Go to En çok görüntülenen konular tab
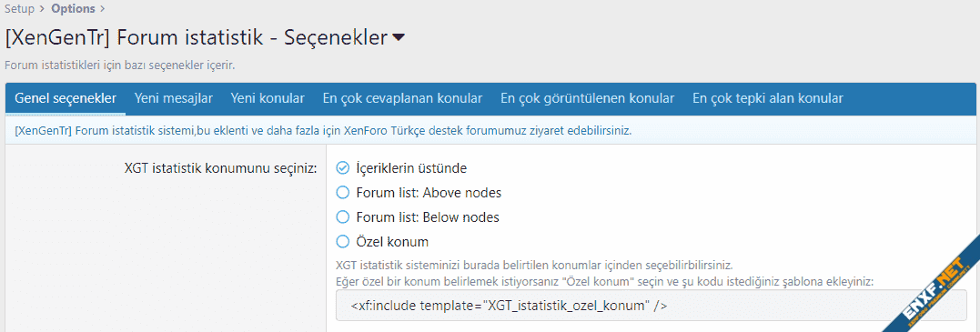 tap(588, 99)
